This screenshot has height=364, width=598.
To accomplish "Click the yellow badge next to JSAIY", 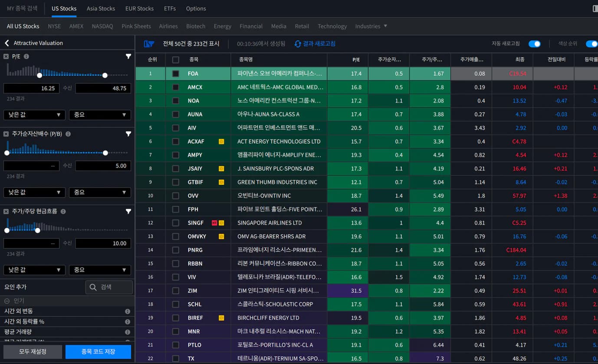I will [221, 168].
